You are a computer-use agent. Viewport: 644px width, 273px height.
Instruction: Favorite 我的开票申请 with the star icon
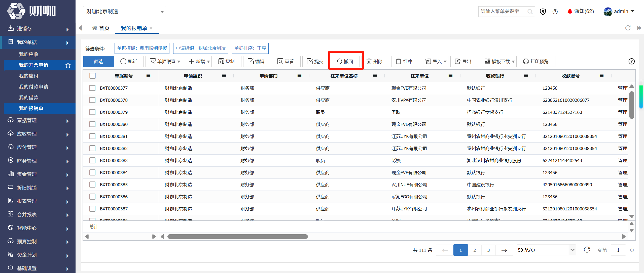pos(68,65)
